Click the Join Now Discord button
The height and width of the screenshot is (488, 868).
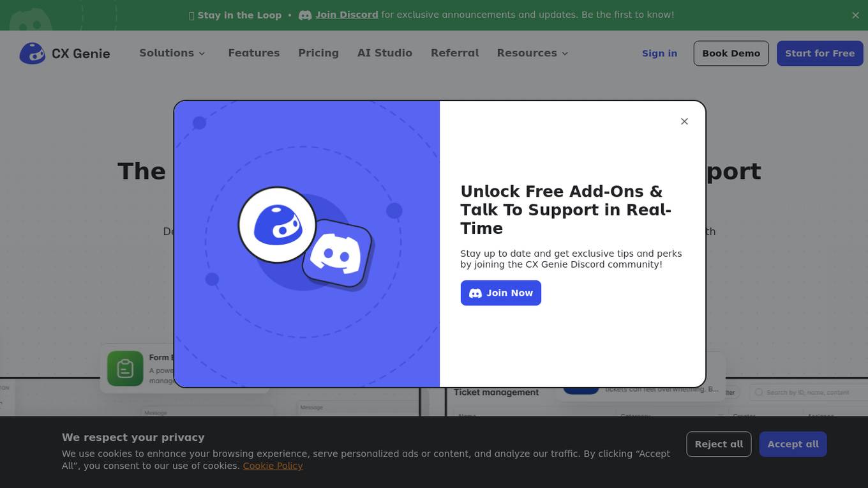tap(501, 293)
